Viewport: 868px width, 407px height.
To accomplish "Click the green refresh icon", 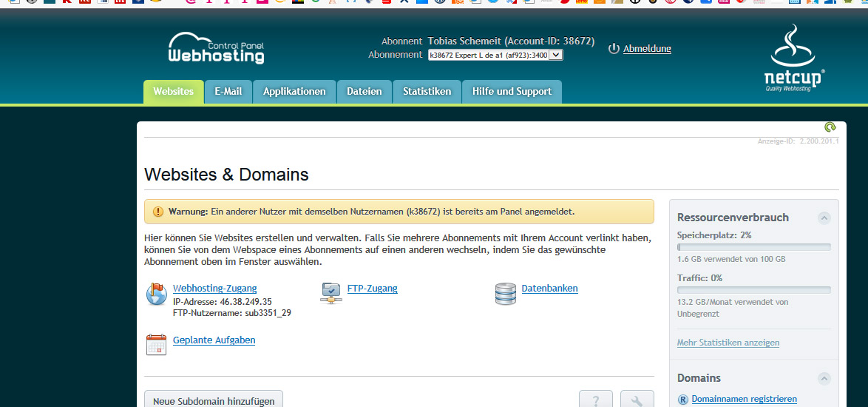I will point(830,127).
